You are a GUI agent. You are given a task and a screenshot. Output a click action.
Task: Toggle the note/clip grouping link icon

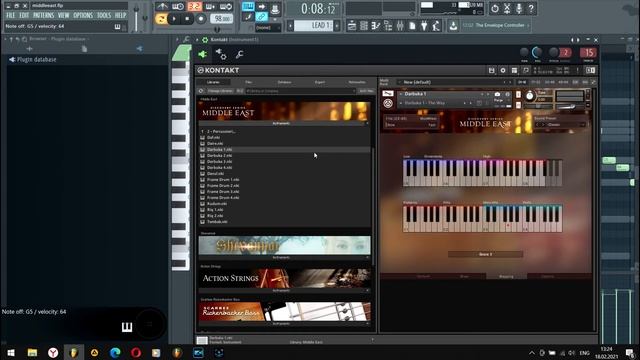pyautogui.click(x=262, y=17)
